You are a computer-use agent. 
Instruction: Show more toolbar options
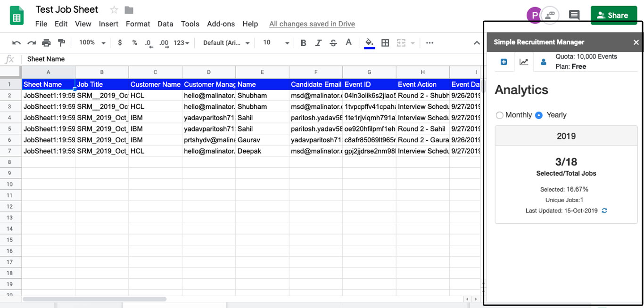pyautogui.click(x=429, y=43)
